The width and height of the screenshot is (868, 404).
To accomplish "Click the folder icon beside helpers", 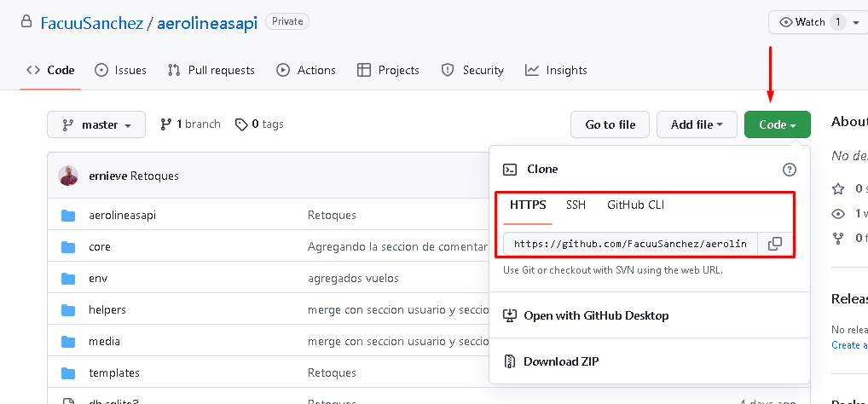I will [68, 310].
